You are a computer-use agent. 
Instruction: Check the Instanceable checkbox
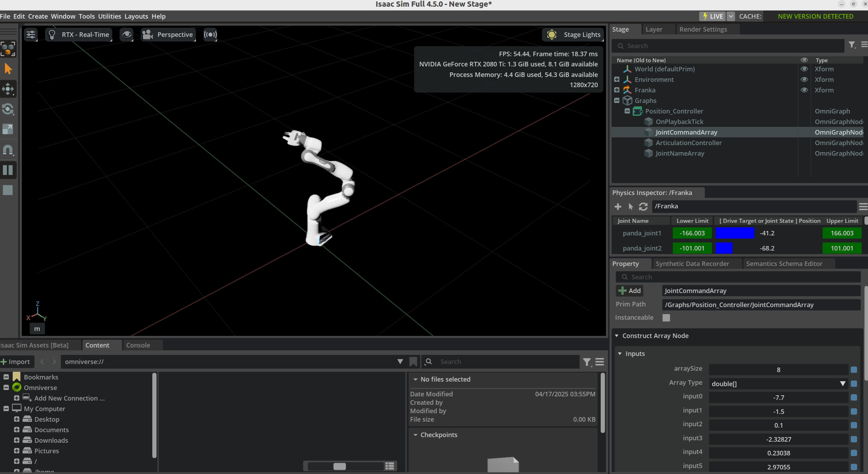(x=666, y=318)
